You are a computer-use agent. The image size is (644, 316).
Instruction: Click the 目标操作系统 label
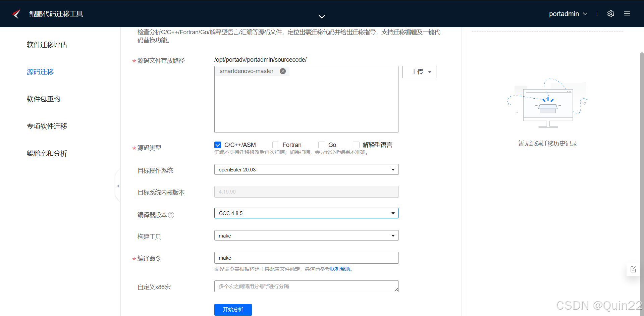pyautogui.click(x=155, y=171)
